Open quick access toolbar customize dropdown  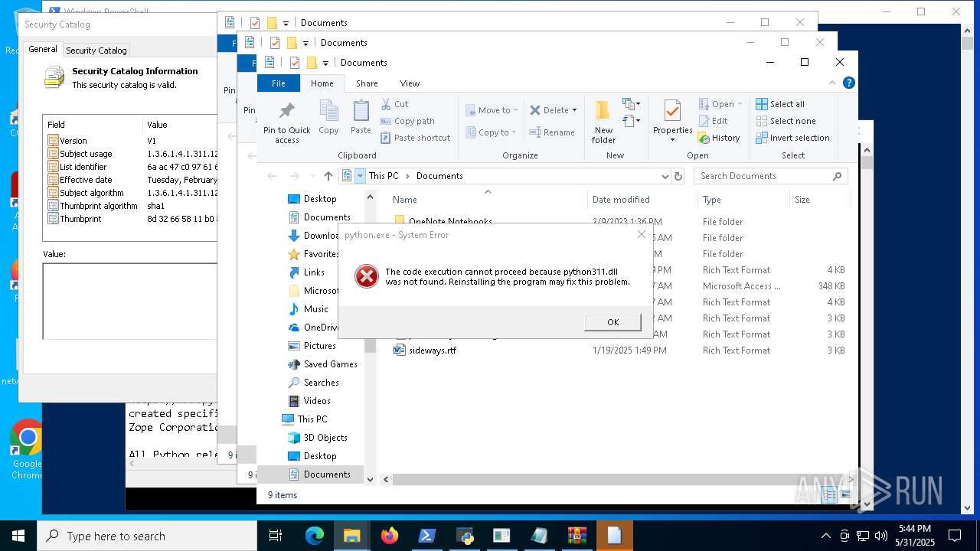(x=325, y=63)
